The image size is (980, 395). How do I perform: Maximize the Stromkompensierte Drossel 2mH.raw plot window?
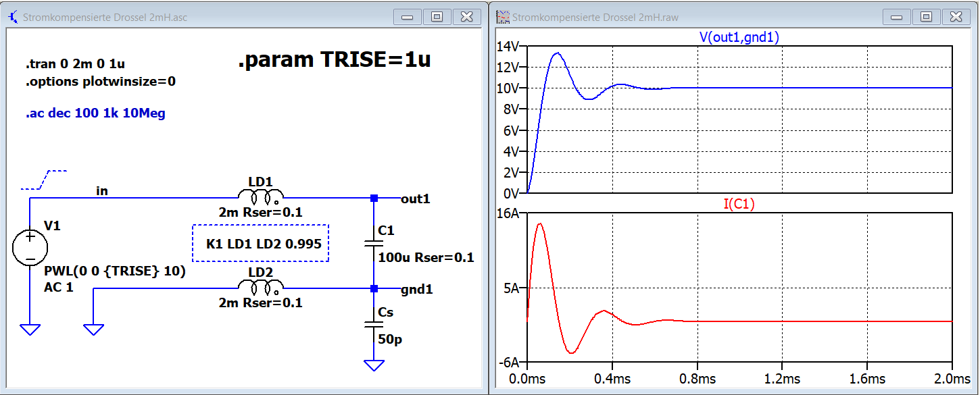pos(926,17)
